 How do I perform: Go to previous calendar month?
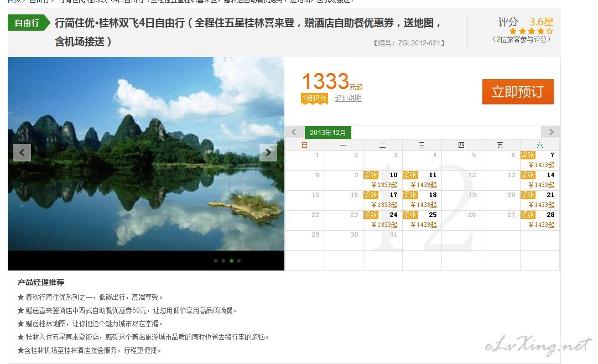294,132
